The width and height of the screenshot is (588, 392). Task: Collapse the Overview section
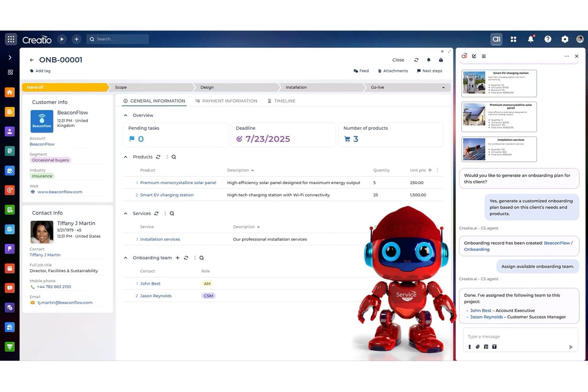(x=126, y=115)
